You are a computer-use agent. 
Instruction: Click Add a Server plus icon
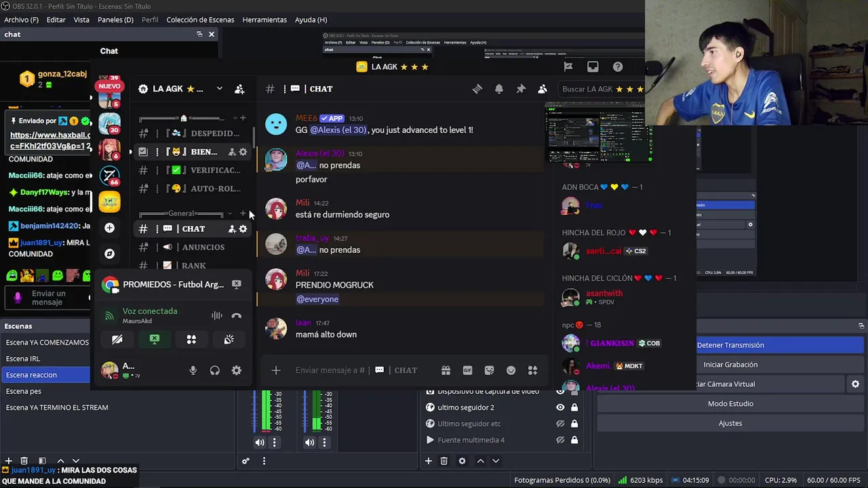click(x=109, y=228)
